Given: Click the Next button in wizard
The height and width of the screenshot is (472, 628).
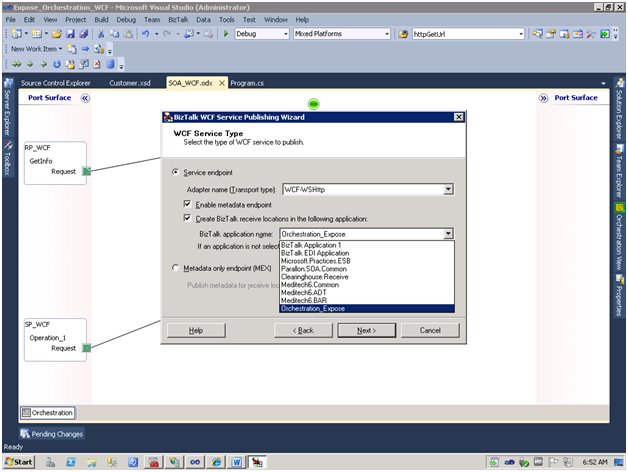Looking at the screenshot, I should (366, 331).
